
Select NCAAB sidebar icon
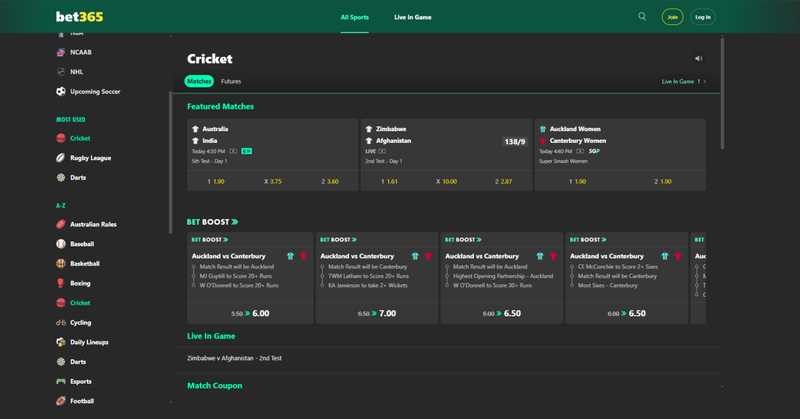pyautogui.click(x=61, y=52)
